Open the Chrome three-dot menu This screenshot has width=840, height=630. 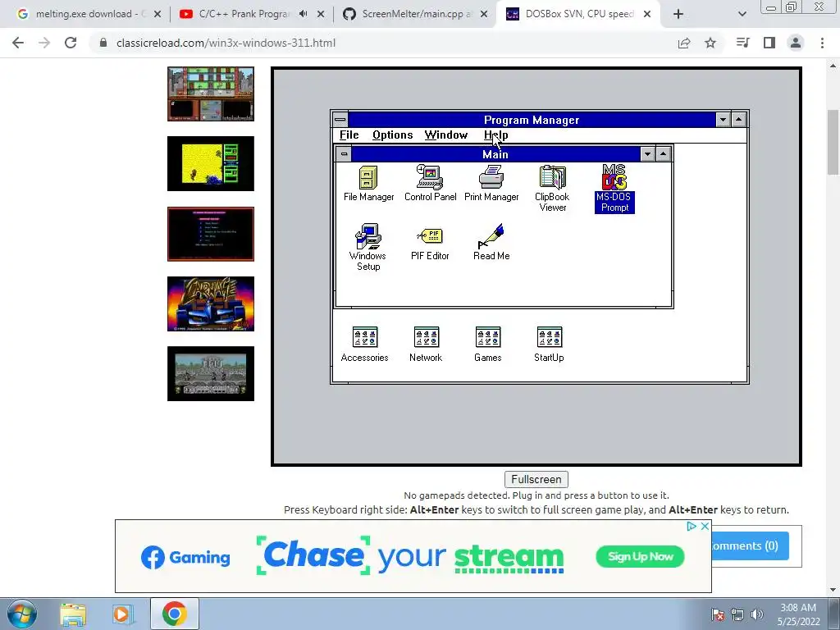[x=822, y=43]
